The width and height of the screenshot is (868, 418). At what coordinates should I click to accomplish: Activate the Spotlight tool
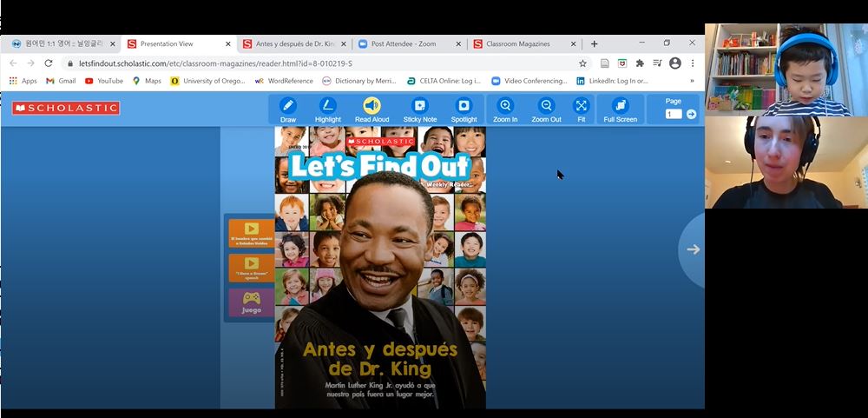[x=464, y=109]
